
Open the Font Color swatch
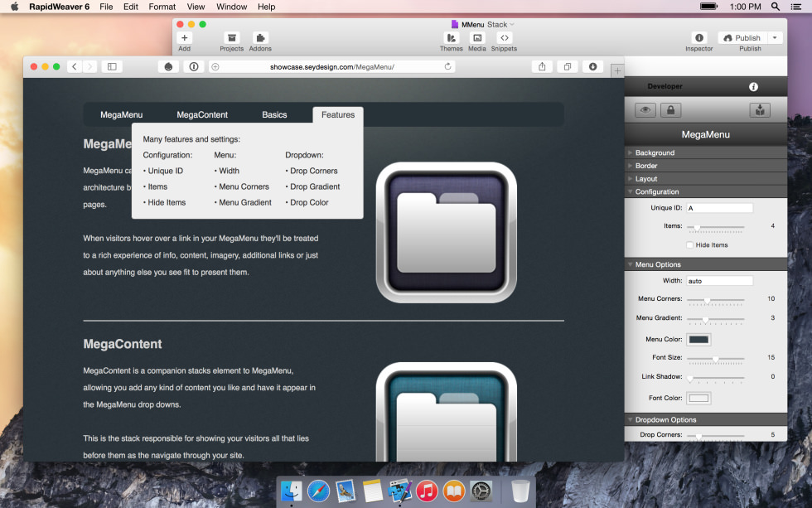[x=698, y=399]
